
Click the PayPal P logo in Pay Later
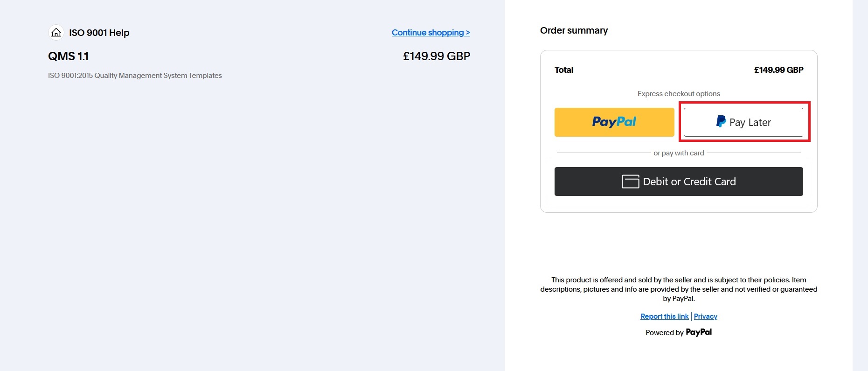(x=721, y=122)
